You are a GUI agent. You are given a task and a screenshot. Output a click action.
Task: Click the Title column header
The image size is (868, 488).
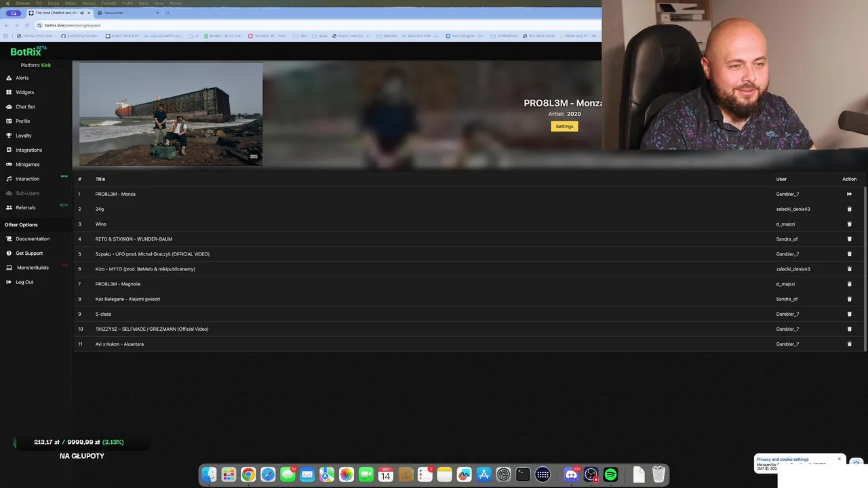(100, 179)
